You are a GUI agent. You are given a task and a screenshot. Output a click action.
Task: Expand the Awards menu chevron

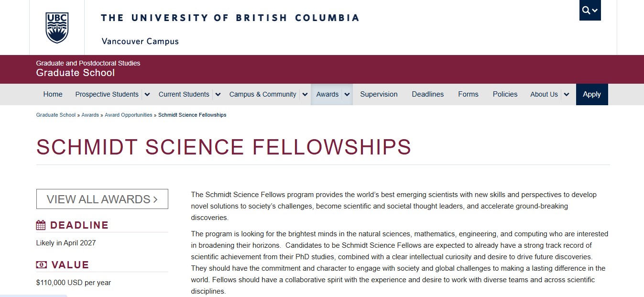pyautogui.click(x=347, y=95)
